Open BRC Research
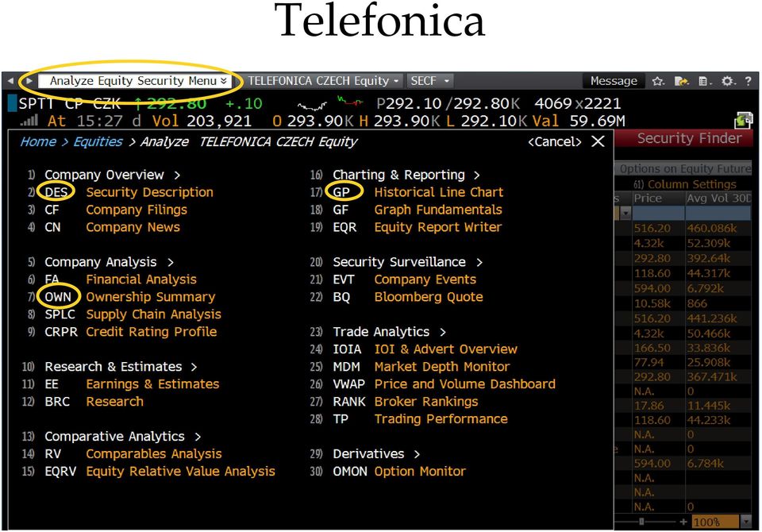 pyautogui.click(x=94, y=402)
